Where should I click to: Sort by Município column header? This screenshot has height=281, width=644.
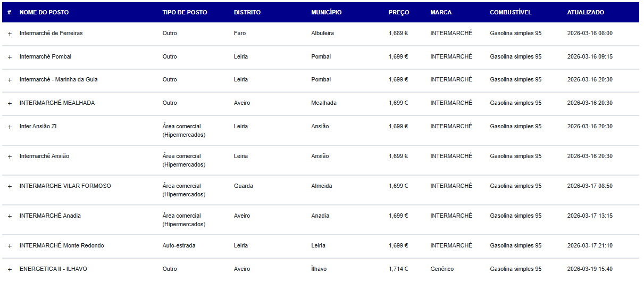327,12
